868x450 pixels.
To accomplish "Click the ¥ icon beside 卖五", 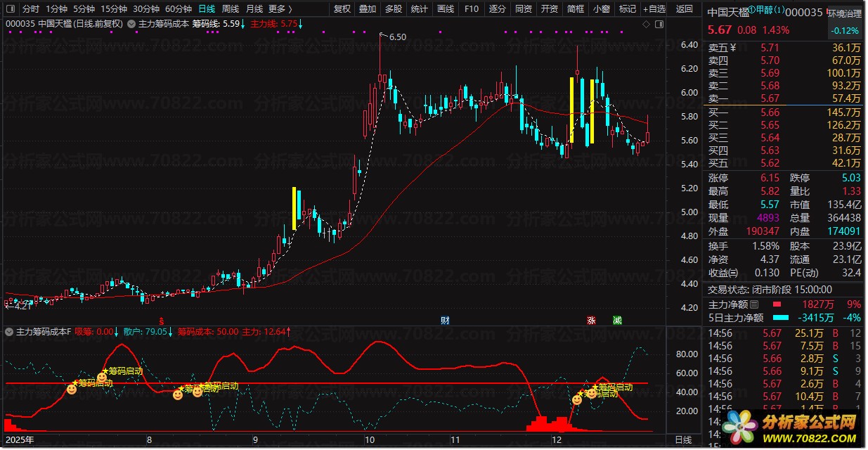I will (x=733, y=49).
